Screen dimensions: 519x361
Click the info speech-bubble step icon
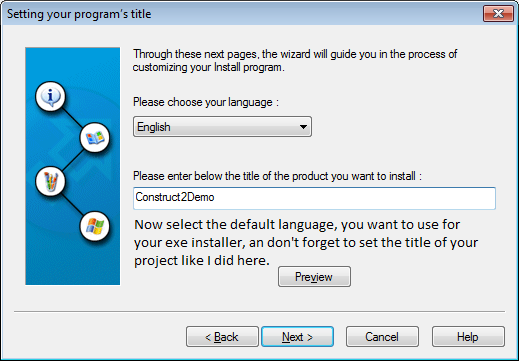coord(50,96)
